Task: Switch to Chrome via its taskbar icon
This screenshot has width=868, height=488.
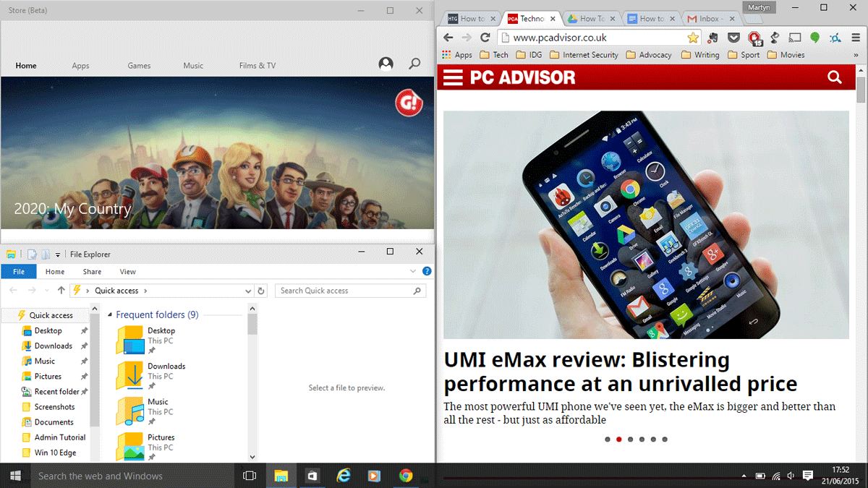Action: pyautogui.click(x=406, y=476)
